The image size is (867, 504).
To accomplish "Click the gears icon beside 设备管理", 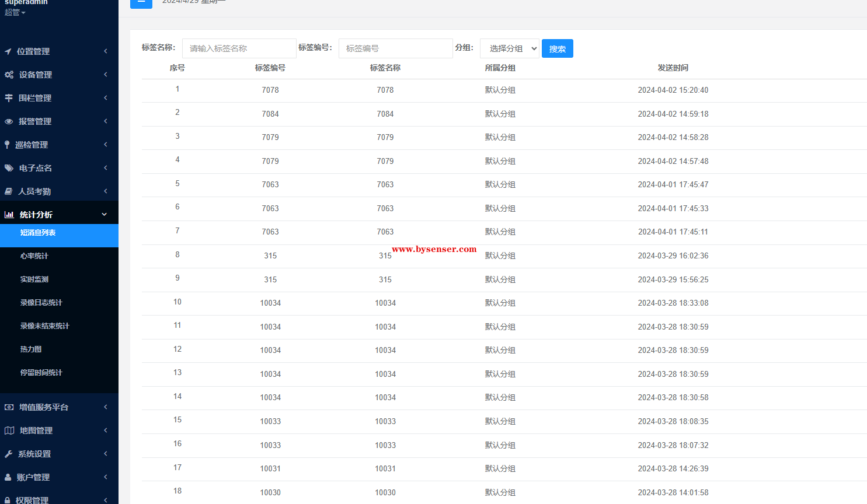I will pos(9,75).
